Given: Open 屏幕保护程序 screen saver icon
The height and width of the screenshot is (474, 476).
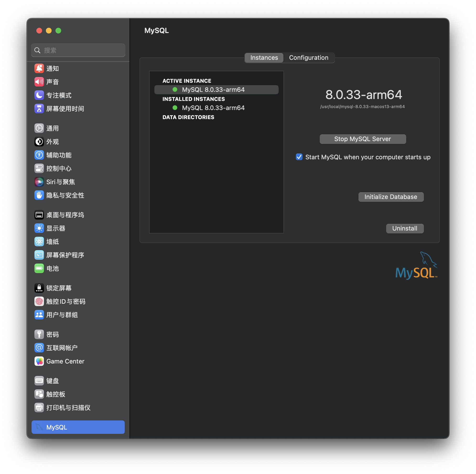Looking at the screenshot, I should tap(39, 255).
